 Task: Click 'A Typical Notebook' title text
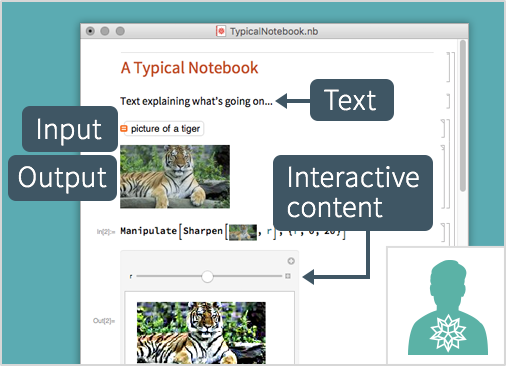pyautogui.click(x=189, y=68)
